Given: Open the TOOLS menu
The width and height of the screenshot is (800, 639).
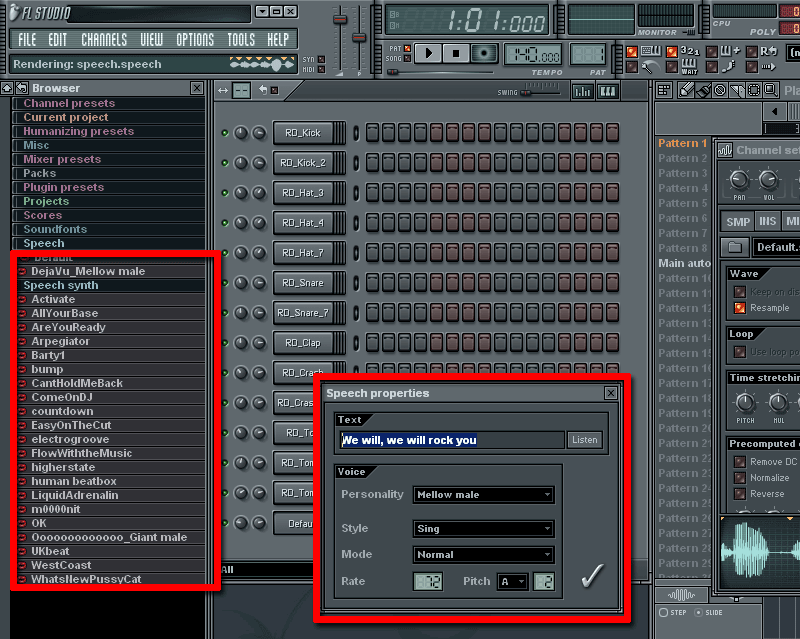Looking at the screenshot, I should (x=241, y=39).
